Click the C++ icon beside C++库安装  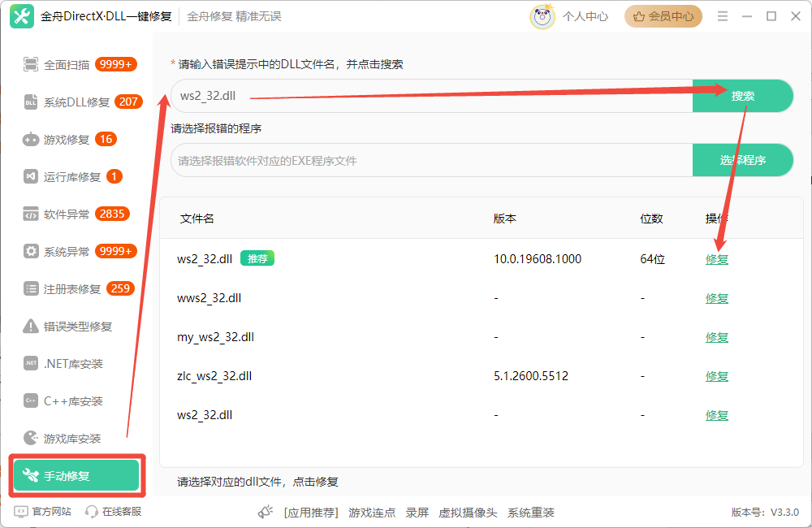[31, 400]
